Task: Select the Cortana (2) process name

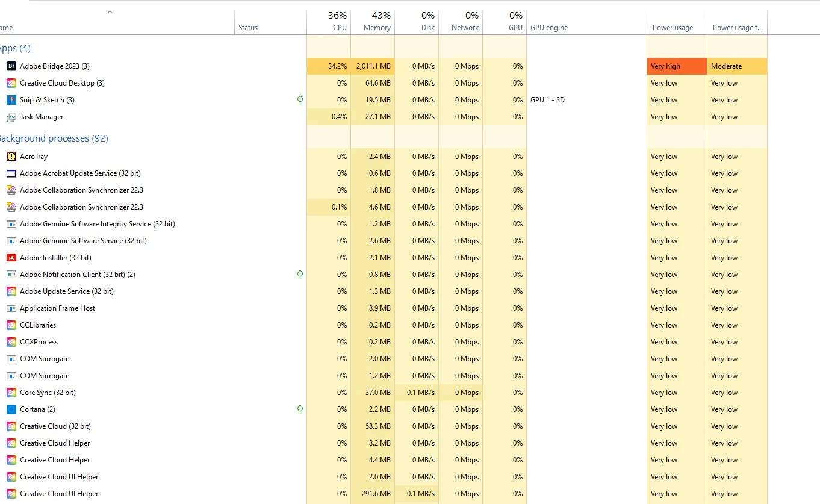Action: (37, 409)
